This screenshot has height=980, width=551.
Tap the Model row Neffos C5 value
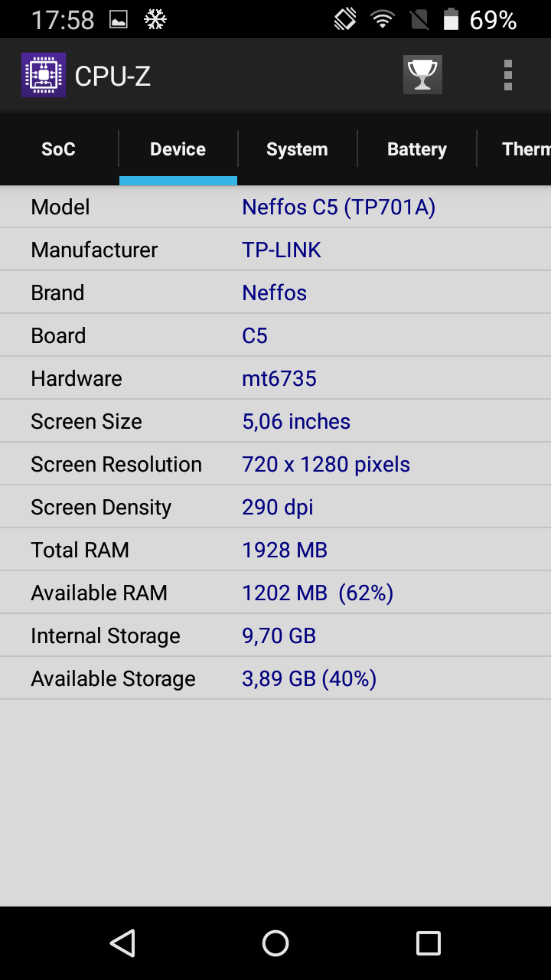click(338, 207)
